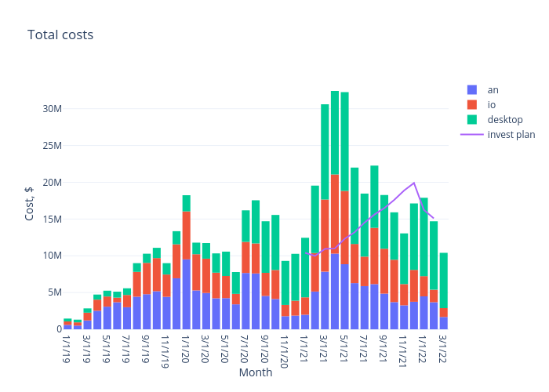Click the '1/1/19' x-axis tick label
This screenshot has height=392, width=549.
coord(67,351)
